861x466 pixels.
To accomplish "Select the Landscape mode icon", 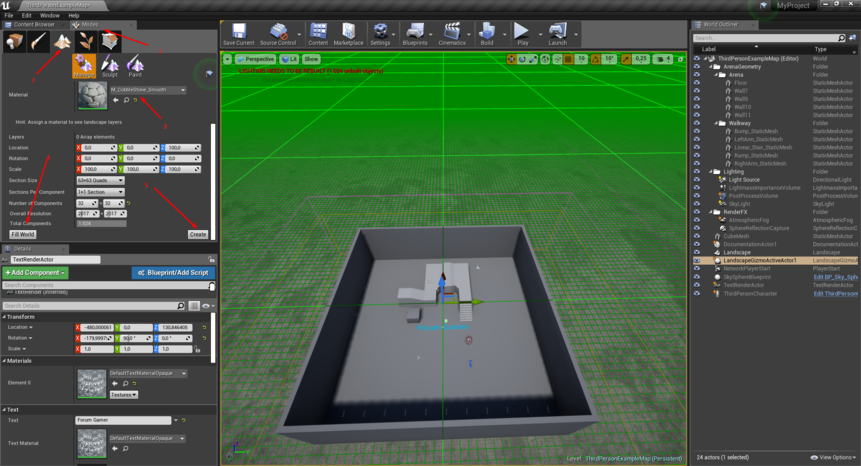I will point(62,42).
